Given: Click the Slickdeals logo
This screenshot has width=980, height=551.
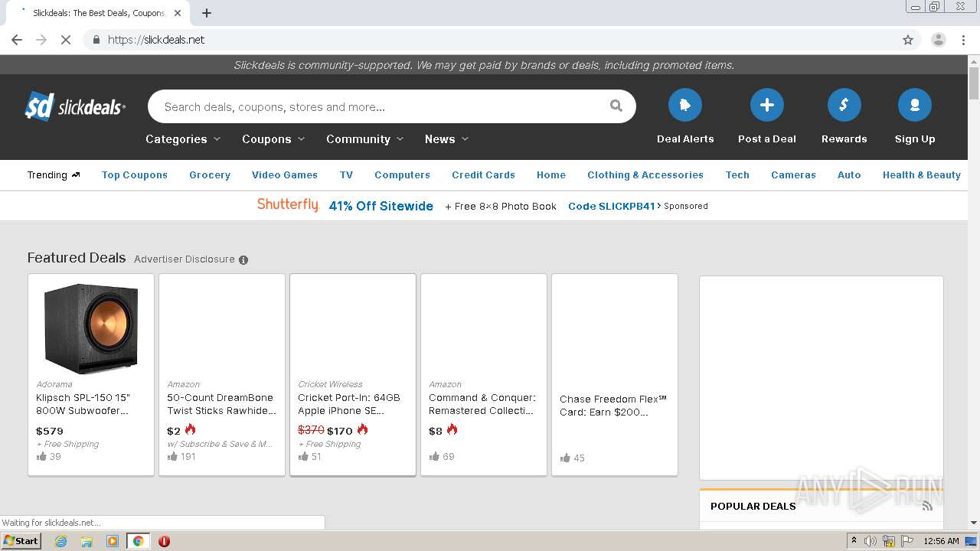Looking at the screenshot, I should point(75,106).
